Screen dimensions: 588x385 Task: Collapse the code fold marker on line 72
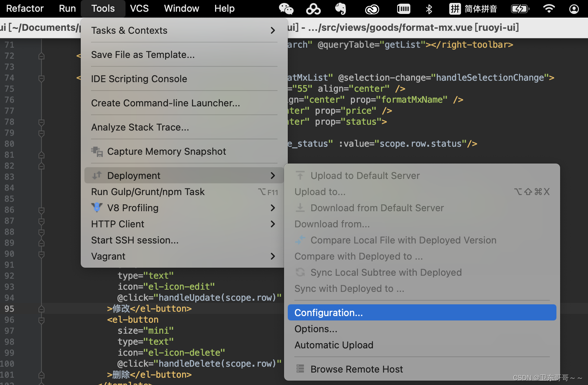tap(41, 56)
